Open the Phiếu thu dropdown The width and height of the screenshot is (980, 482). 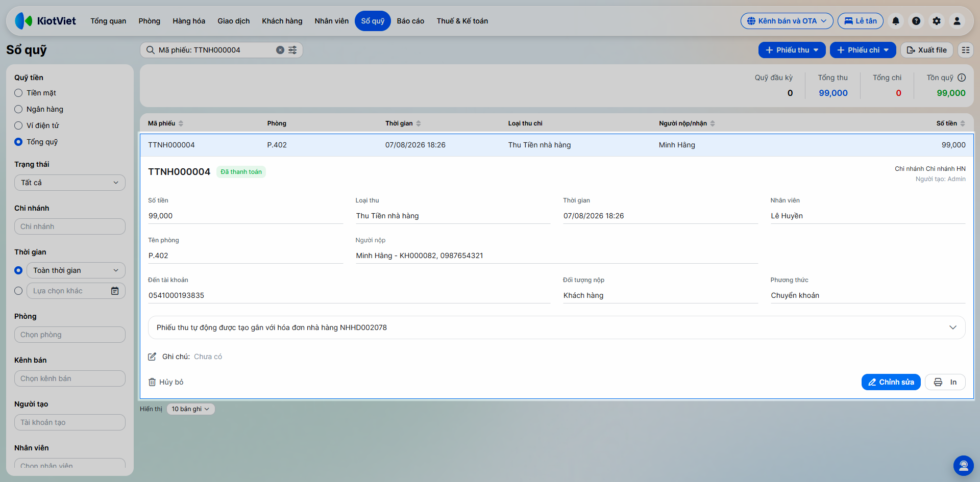[792, 50]
